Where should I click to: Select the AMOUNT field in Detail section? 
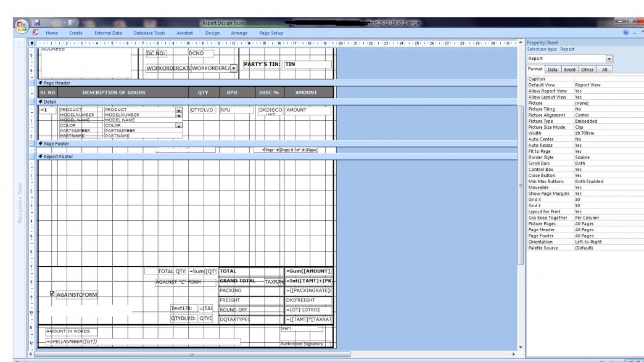(x=308, y=110)
